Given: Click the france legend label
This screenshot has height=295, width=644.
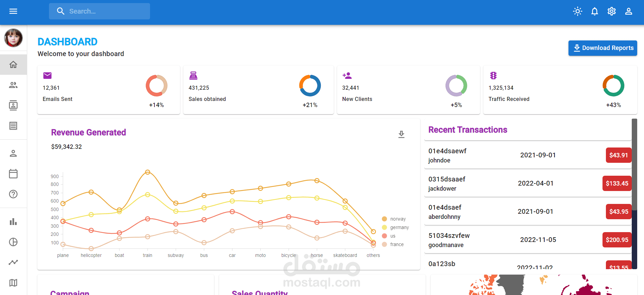Looking at the screenshot, I should [397, 244].
